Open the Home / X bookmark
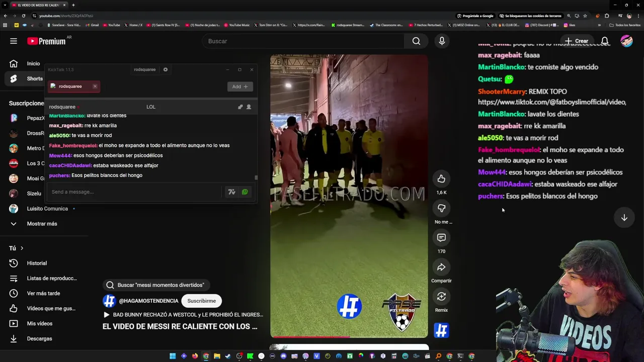 tap(133, 25)
